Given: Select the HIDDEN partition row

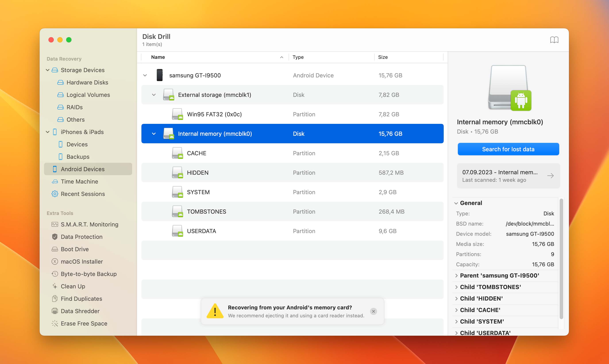Looking at the screenshot, I should (x=292, y=173).
